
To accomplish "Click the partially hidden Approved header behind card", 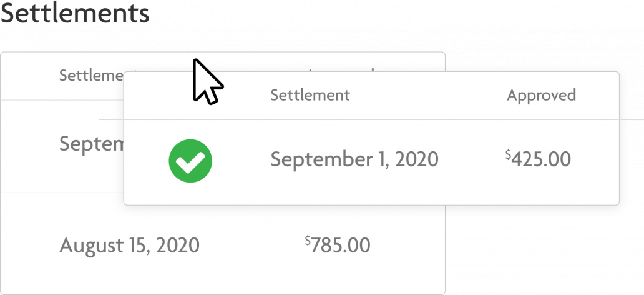I will pos(341,69).
